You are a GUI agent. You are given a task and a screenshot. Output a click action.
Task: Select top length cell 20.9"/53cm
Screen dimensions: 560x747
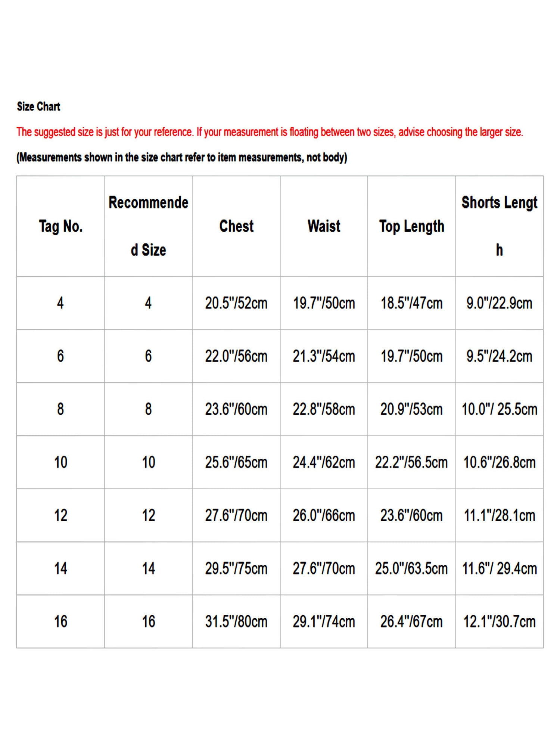click(x=412, y=409)
